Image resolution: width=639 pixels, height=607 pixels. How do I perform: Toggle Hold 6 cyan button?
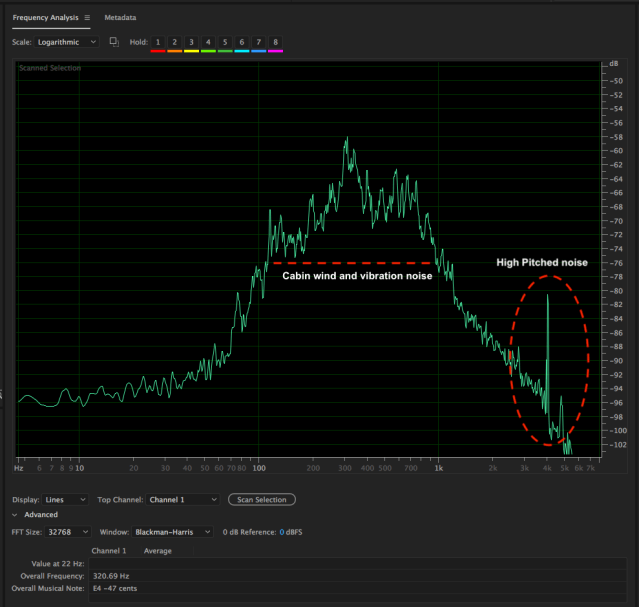[x=242, y=43]
